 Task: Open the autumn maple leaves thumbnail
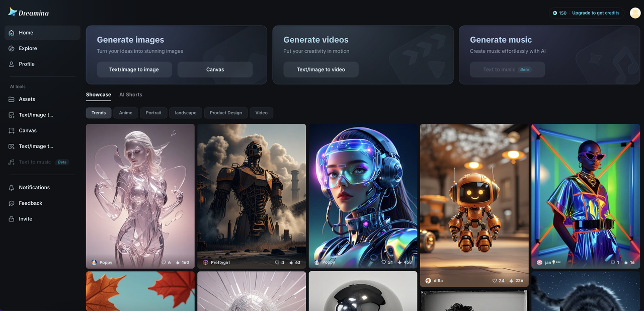140,291
